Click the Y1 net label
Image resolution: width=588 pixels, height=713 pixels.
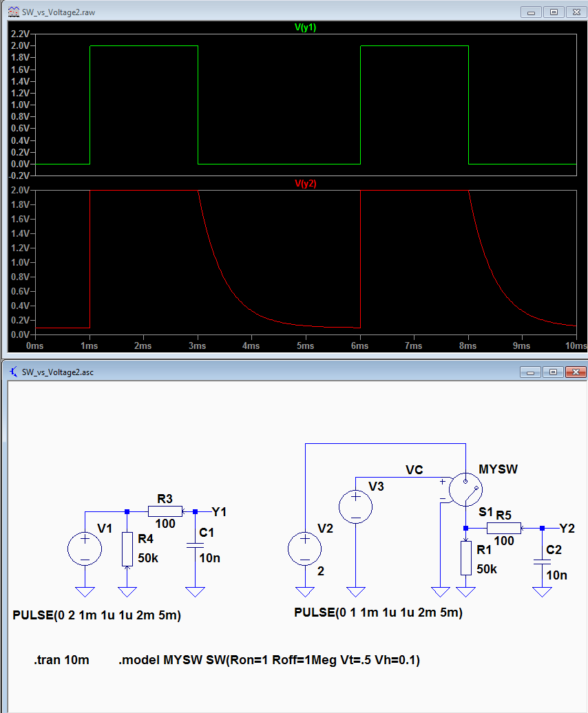(219, 511)
